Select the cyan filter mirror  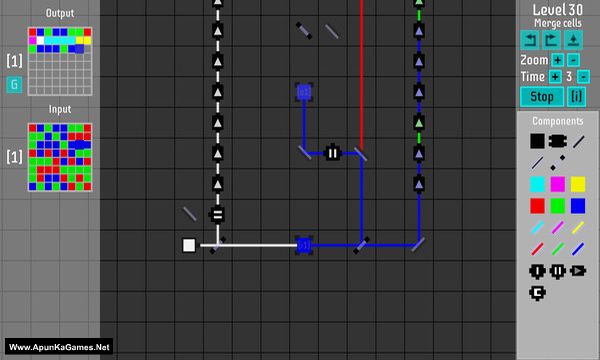pyautogui.click(x=537, y=227)
